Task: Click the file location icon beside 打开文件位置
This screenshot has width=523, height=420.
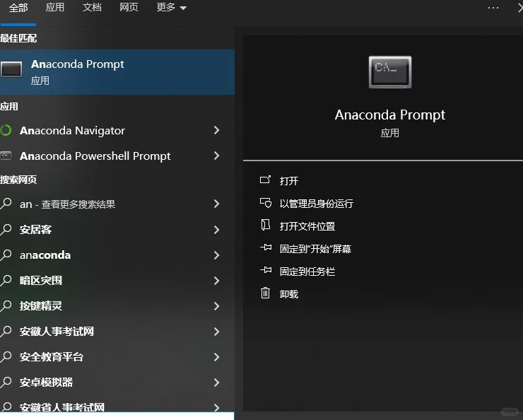Action: (x=266, y=225)
